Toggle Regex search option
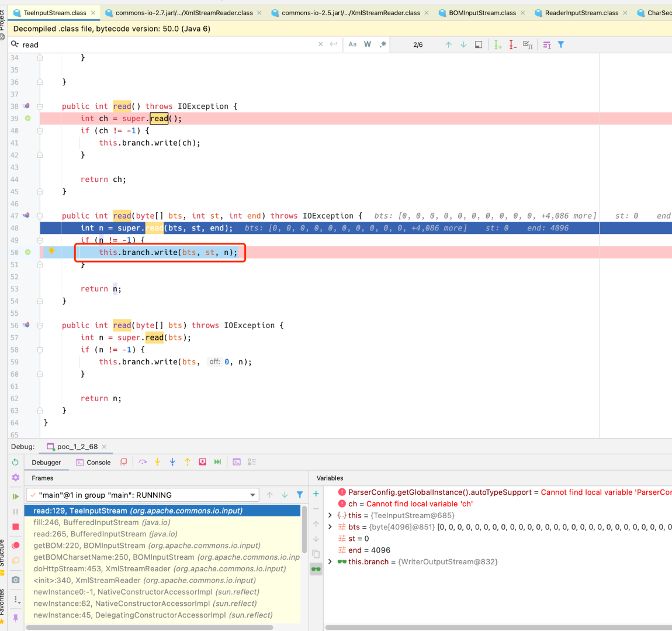 coord(383,44)
